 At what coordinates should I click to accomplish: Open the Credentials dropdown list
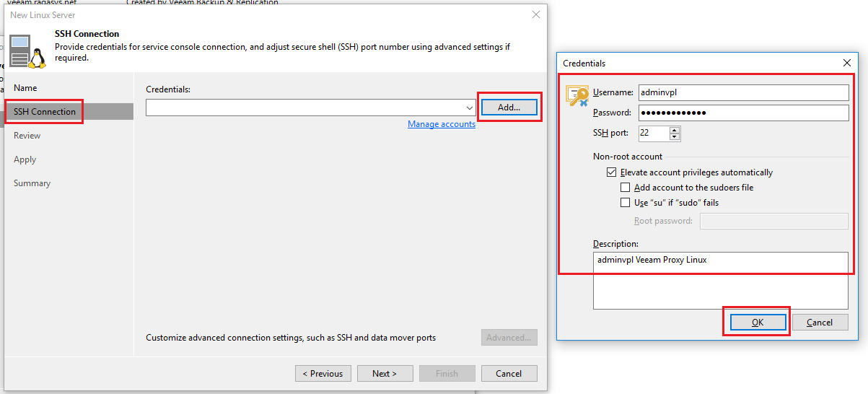pos(470,108)
